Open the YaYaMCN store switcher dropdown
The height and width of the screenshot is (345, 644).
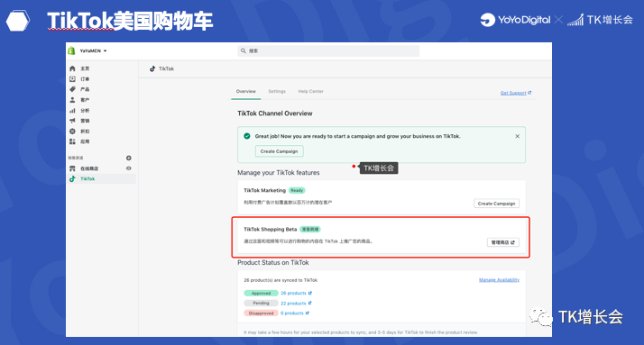pos(93,50)
